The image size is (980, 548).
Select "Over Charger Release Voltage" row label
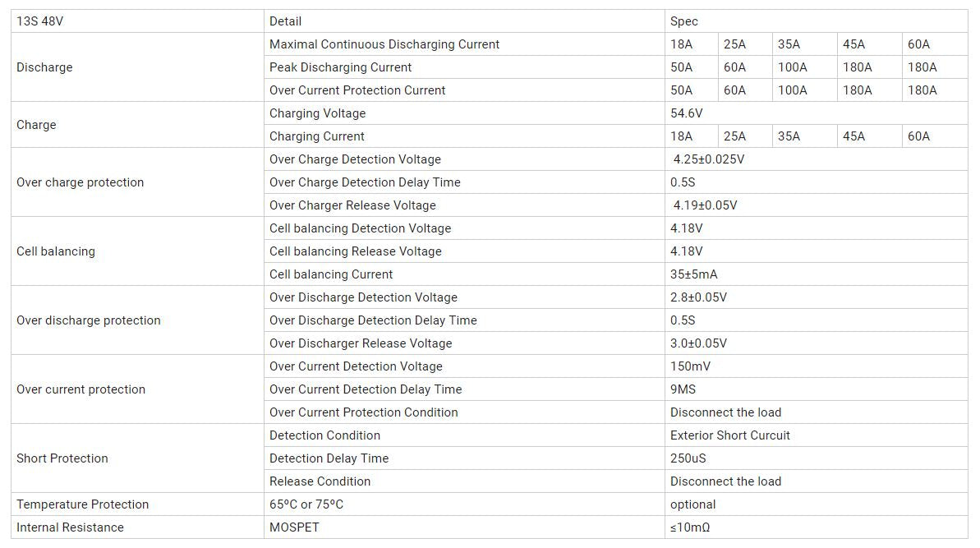tap(352, 205)
